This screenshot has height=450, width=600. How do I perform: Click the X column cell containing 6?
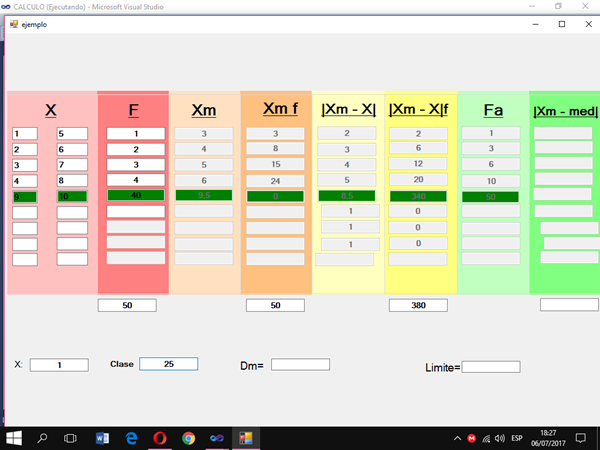72,149
